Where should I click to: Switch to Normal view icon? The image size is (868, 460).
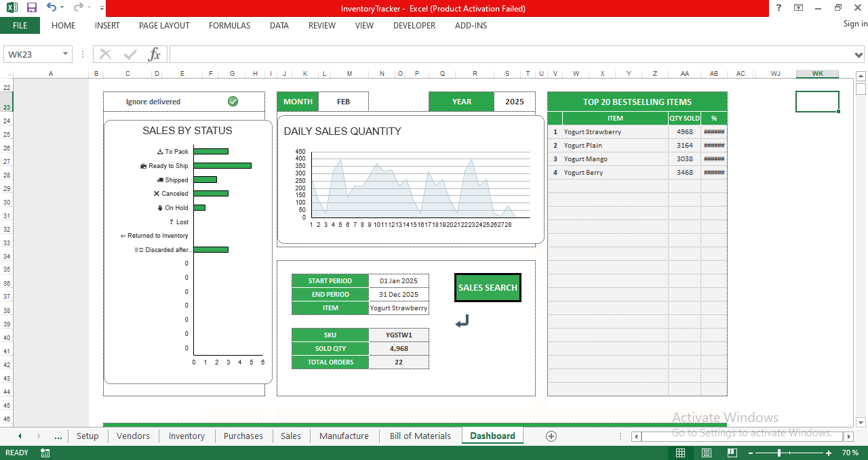[680, 453]
